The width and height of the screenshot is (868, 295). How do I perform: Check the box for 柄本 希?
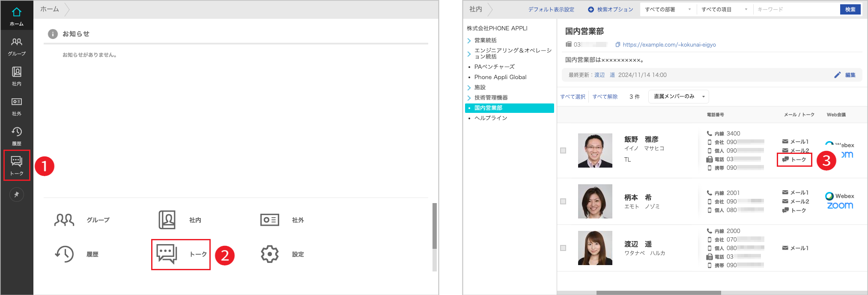(563, 201)
